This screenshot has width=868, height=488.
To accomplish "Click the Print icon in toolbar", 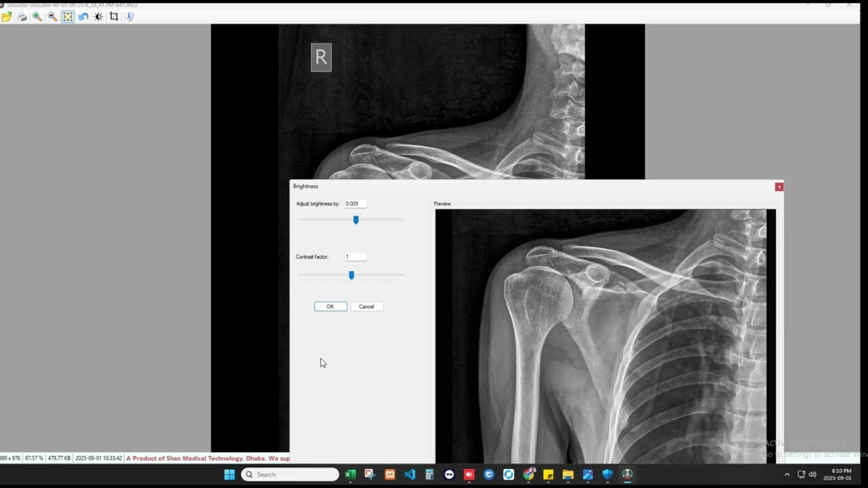I will [22, 16].
